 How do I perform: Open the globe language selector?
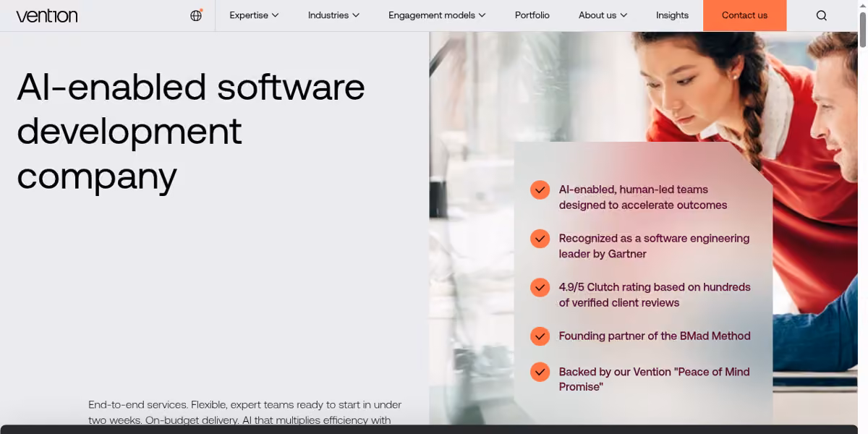(196, 15)
